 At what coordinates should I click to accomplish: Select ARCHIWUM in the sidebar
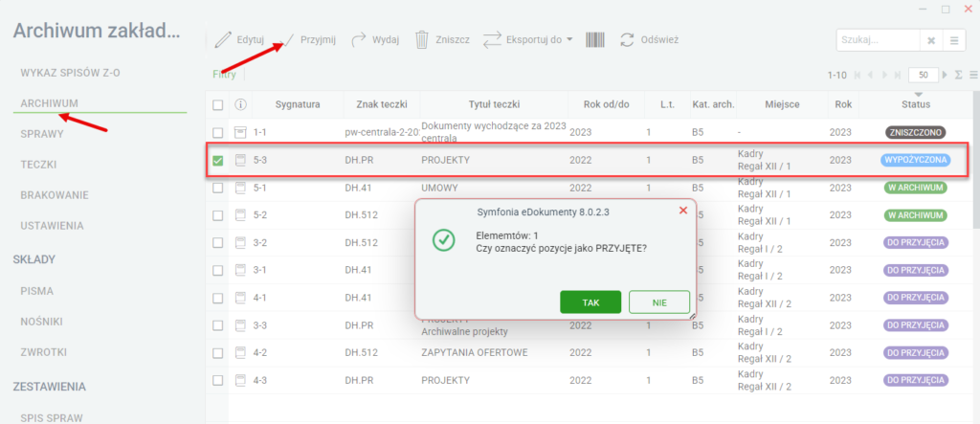pyautogui.click(x=50, y=103)
